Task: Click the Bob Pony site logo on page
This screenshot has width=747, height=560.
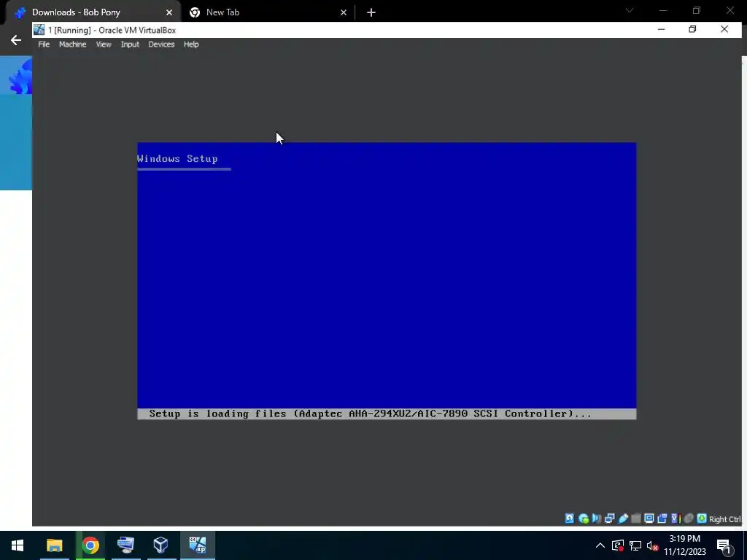Action: (x=21, y=76)
